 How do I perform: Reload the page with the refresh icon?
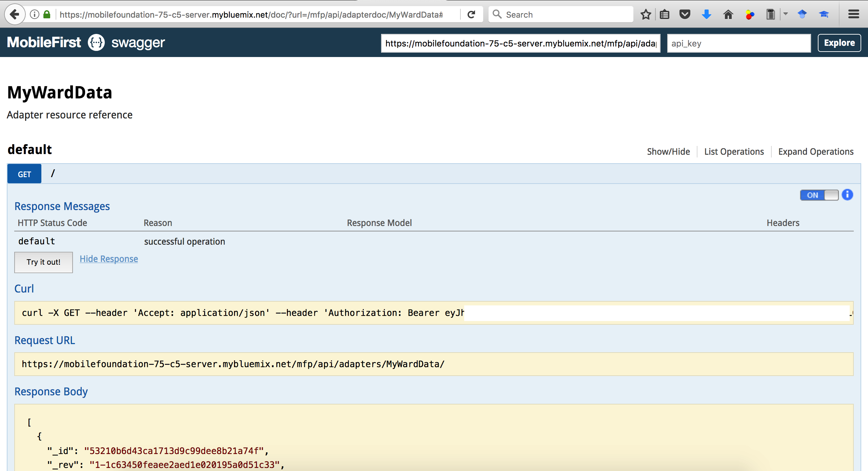pyautogui.click(x=471, y=14)
